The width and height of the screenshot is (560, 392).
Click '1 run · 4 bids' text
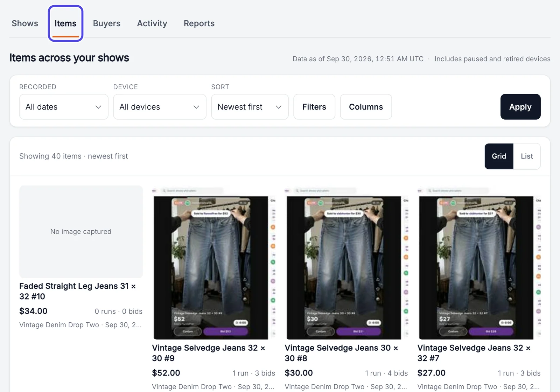coord(386,373)
